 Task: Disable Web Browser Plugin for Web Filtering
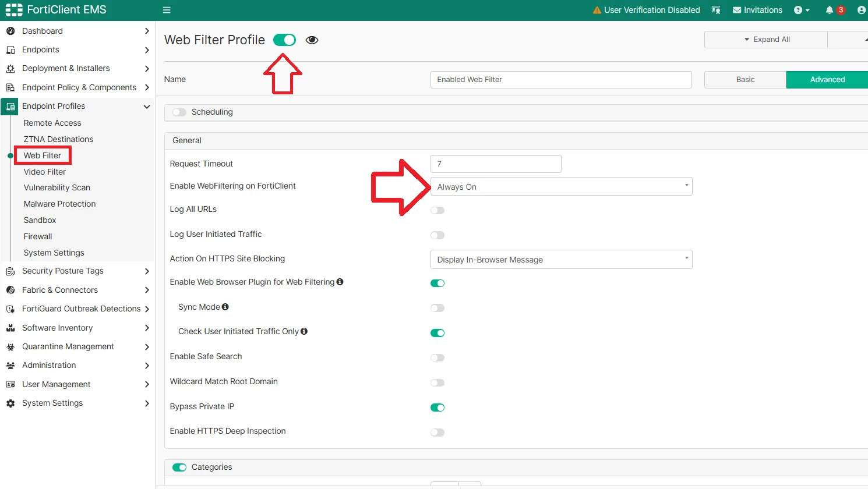coord(437,283)
